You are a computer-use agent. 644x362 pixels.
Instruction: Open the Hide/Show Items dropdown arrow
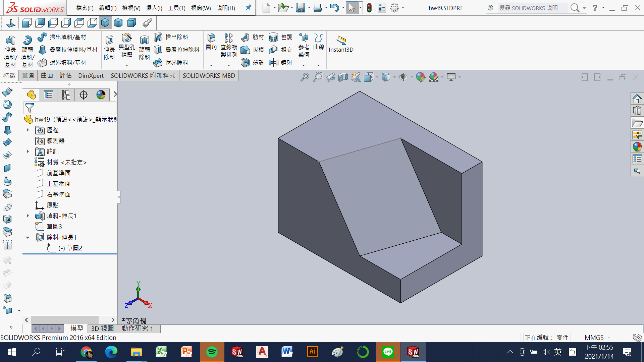pyautogui.click(x=412, y=77)
